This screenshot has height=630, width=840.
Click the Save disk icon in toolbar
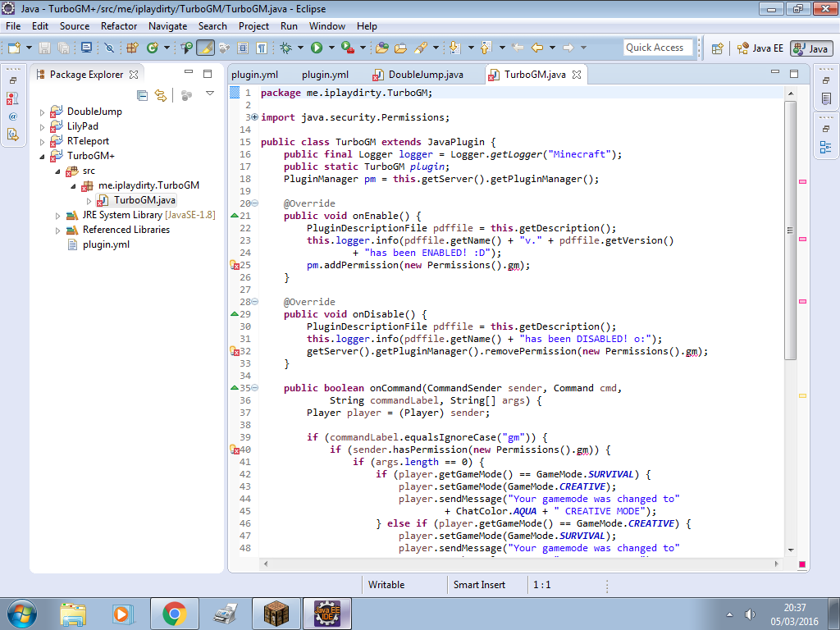tap(44, 48)
